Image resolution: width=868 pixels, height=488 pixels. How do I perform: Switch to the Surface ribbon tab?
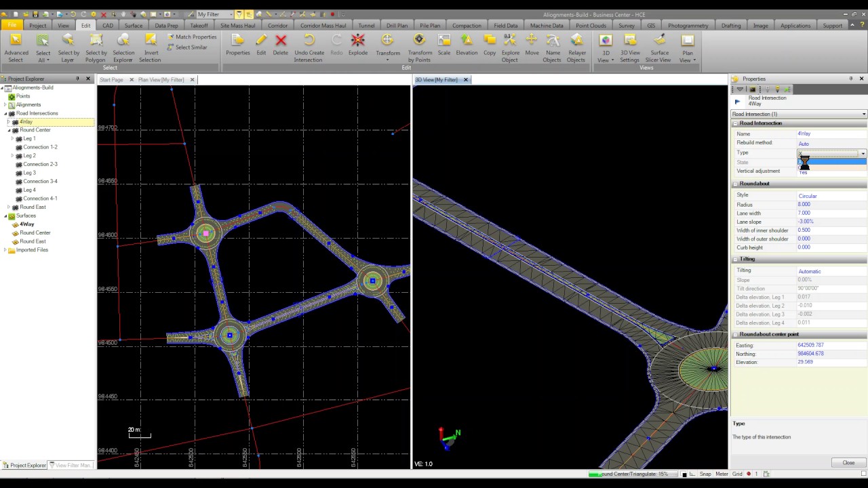tap(134, 26)
